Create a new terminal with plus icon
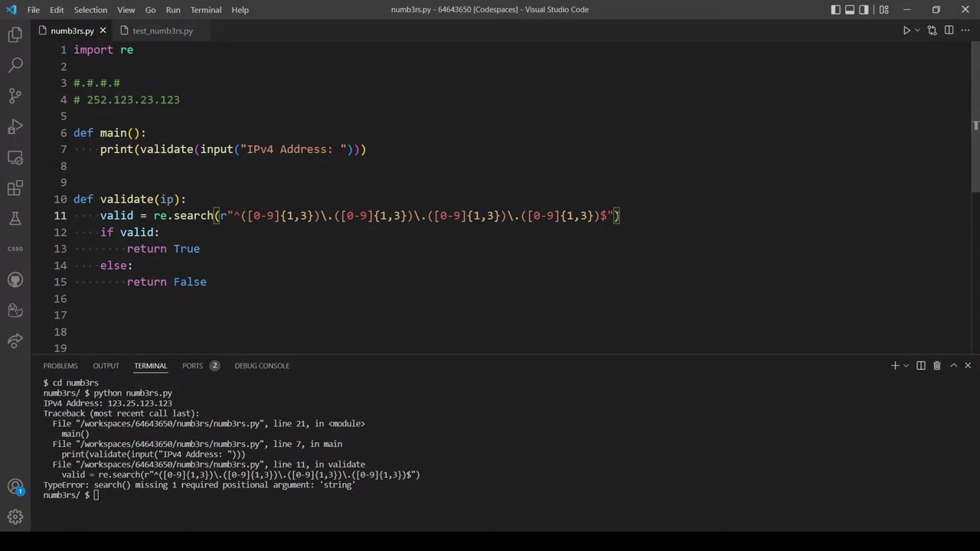 (x=894, y=366)
